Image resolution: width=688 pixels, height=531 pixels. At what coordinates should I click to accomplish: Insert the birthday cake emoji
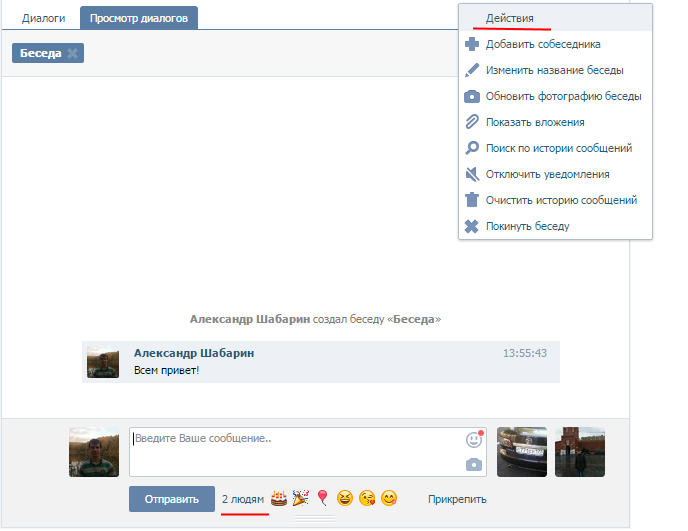(x=279, y=498)
